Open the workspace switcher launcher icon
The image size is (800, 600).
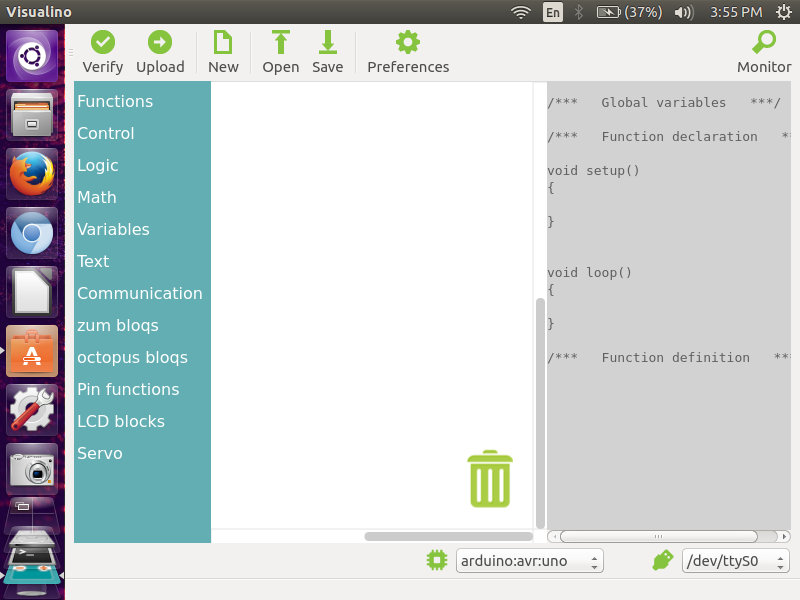click(x=32, y=514)
